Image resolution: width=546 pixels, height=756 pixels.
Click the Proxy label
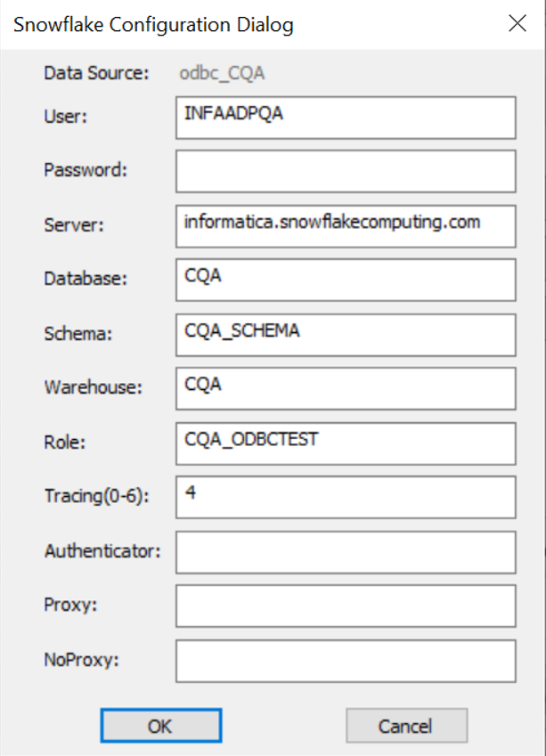[70, 606]
